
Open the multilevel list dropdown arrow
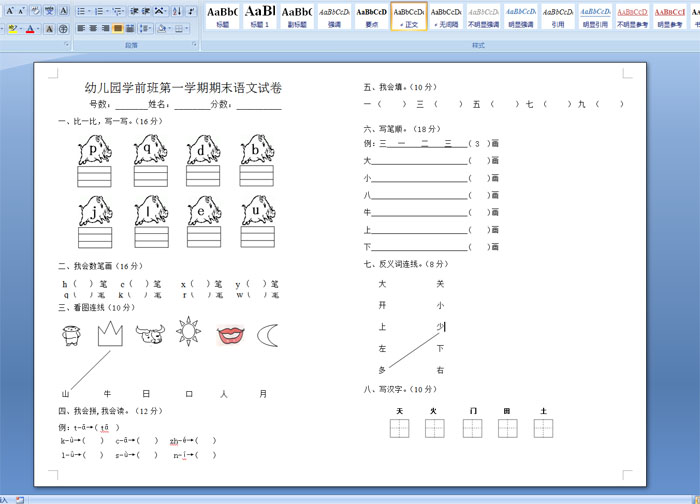coord(123,11)
